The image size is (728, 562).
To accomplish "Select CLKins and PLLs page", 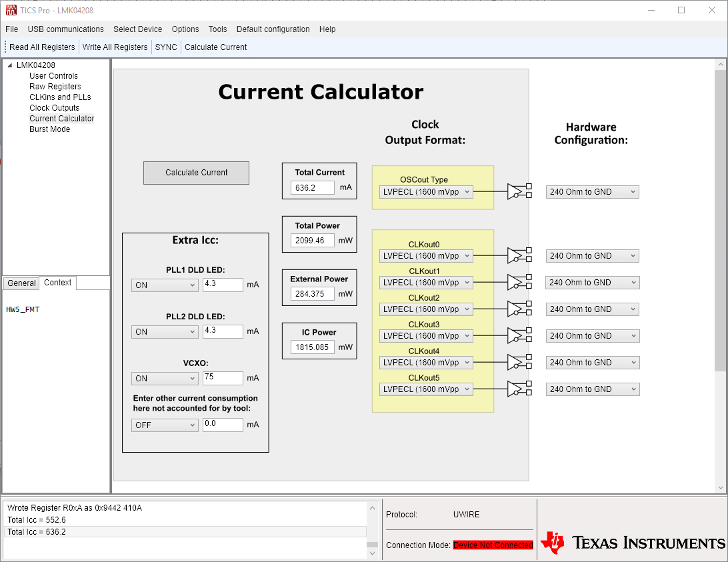I will [60, 97].
